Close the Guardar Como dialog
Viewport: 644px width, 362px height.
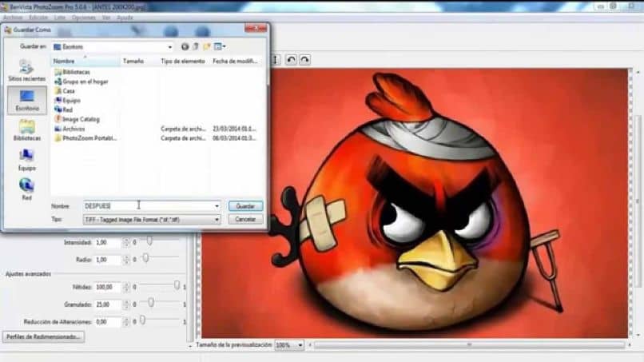(256, 28)
